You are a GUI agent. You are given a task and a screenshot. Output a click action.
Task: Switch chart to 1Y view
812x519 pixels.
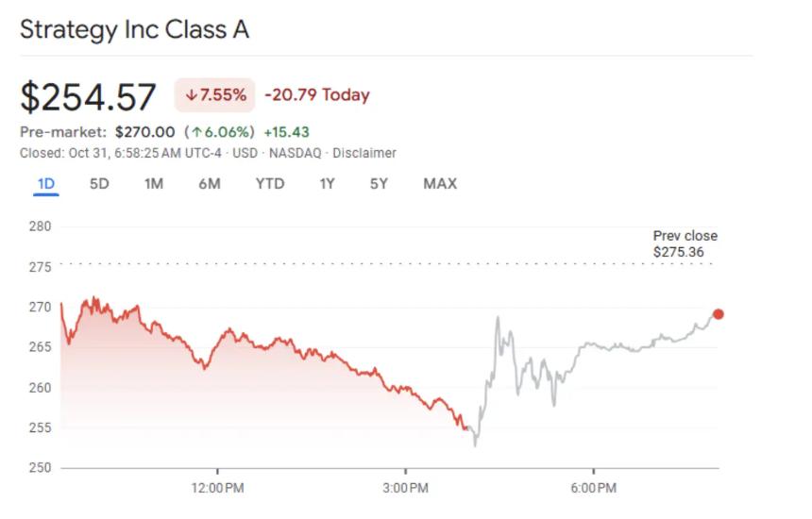click(327, 184)
